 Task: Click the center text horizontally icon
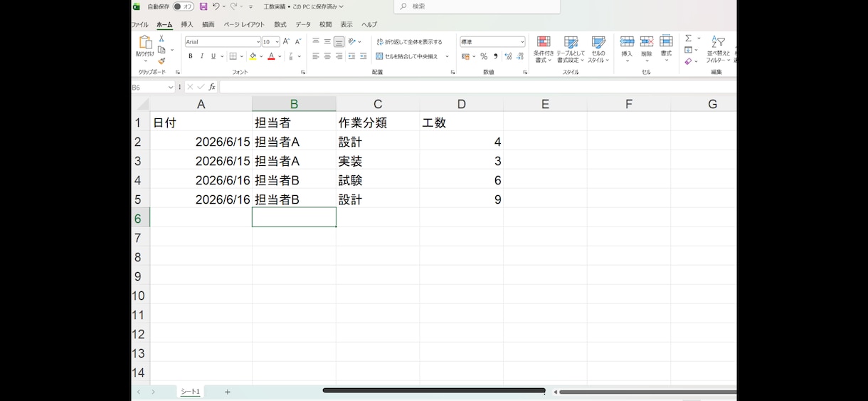tap(327, 56)
